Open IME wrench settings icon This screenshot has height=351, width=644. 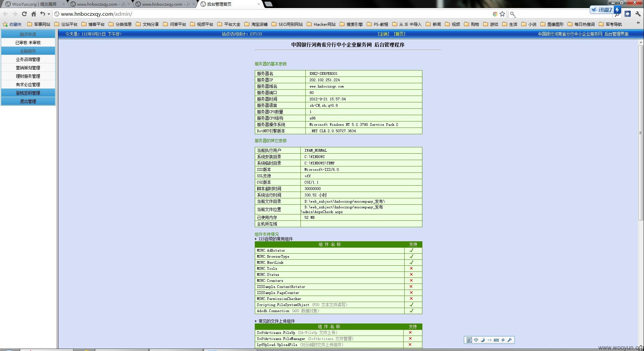tap(510, 340)
